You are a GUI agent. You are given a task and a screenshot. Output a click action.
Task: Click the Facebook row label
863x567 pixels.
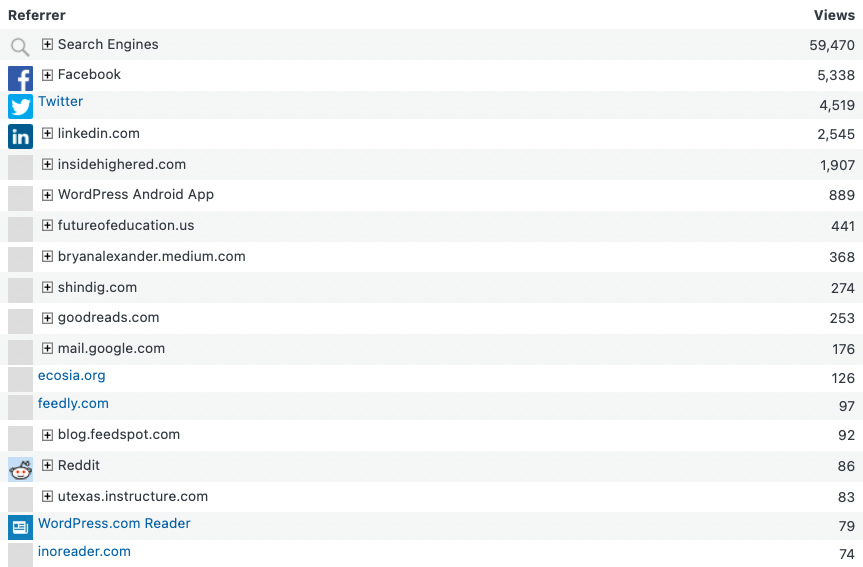(x=89, y=74)
